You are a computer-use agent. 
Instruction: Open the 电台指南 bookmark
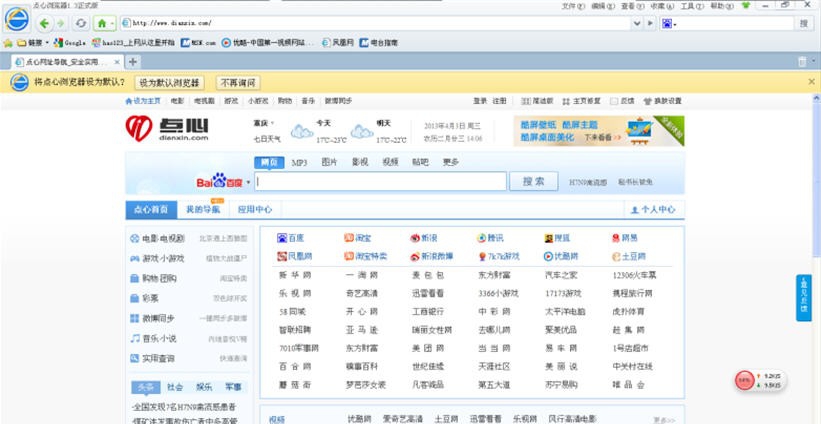(379, 43)
